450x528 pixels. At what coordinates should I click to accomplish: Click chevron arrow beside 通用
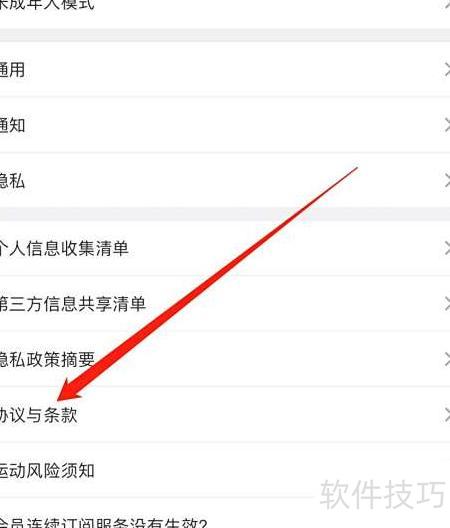(x=447, y=70)
